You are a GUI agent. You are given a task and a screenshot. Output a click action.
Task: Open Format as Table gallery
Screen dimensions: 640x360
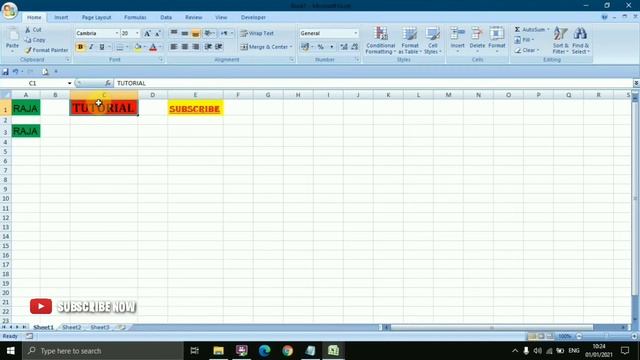tap(410, 40)
